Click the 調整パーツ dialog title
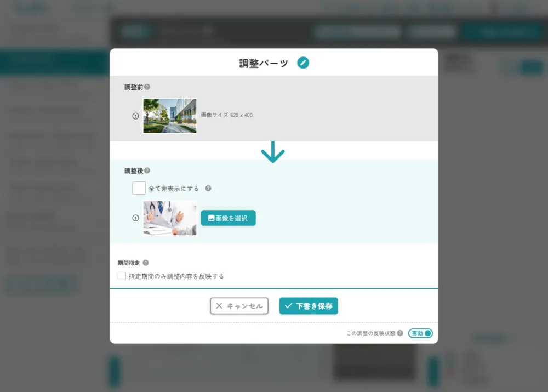548x392 pixels. pos(264,63)
